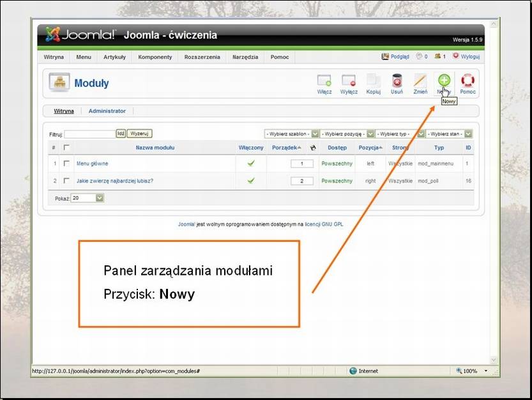The image size is (532, 400).
Task: Sort by Pozycja column header
Action: coord(369,148)
